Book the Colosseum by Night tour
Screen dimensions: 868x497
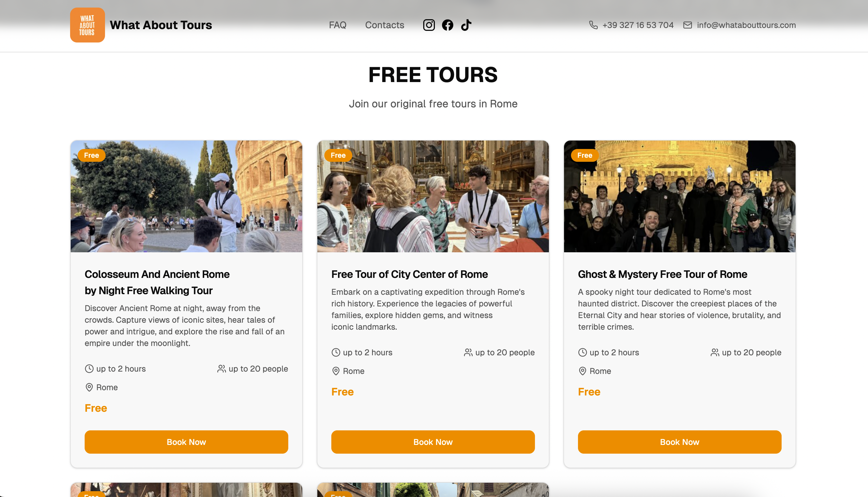tap(186, 442)
